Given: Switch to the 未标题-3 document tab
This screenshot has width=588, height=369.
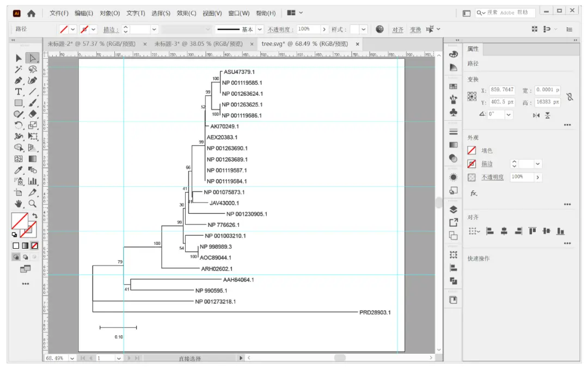Looking at the screenshot, I should [x=199, y=44].
